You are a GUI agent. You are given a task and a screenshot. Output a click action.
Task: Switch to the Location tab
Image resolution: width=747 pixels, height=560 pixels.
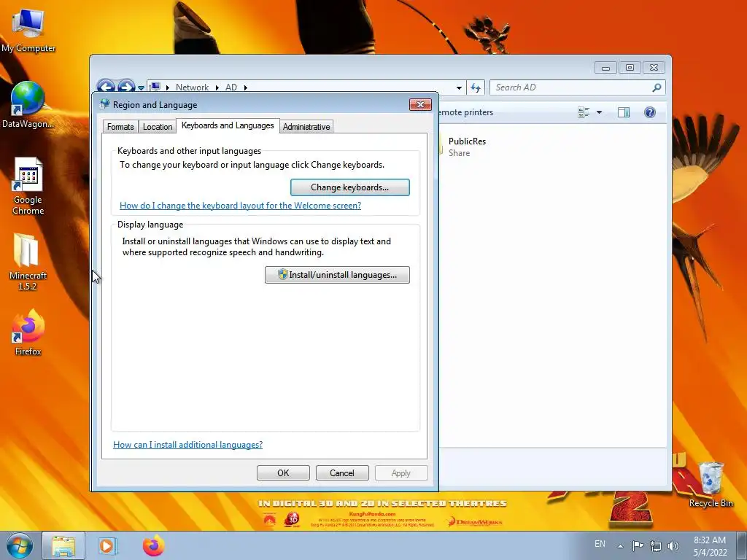158,127
